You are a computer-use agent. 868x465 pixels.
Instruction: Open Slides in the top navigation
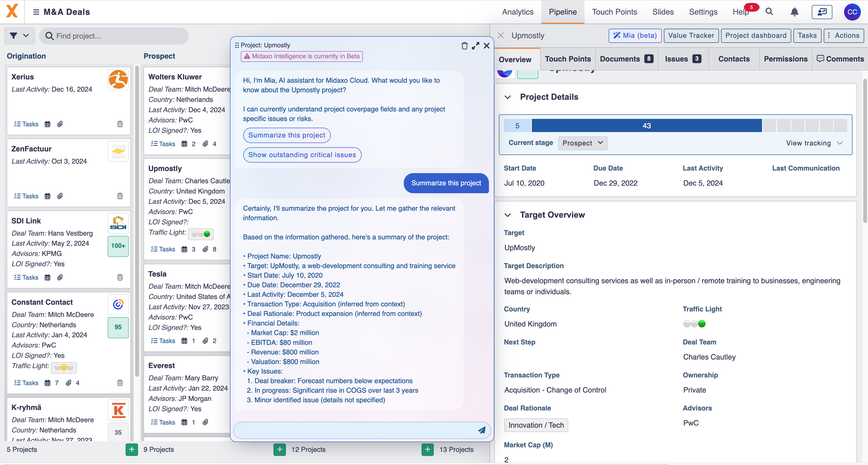(663, 12)
